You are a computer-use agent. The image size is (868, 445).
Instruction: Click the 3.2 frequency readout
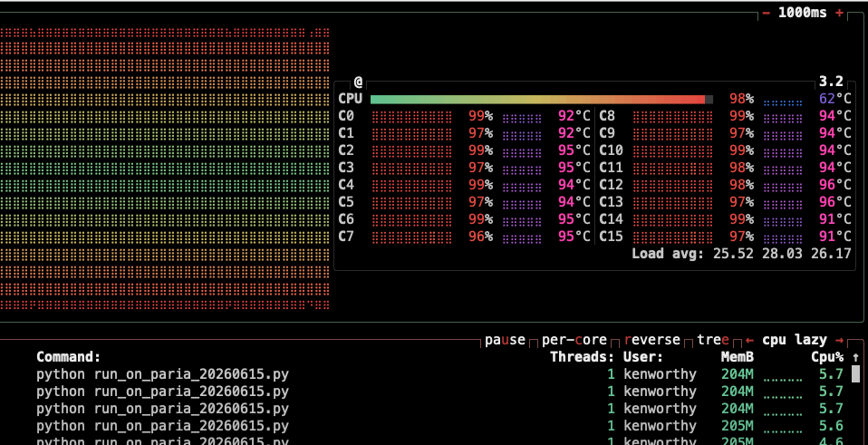(831, 82)
